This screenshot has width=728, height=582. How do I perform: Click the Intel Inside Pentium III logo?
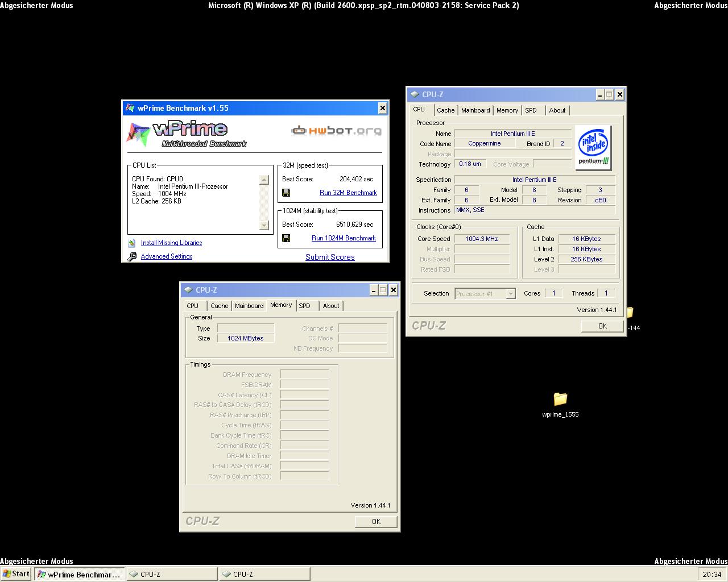593,147
